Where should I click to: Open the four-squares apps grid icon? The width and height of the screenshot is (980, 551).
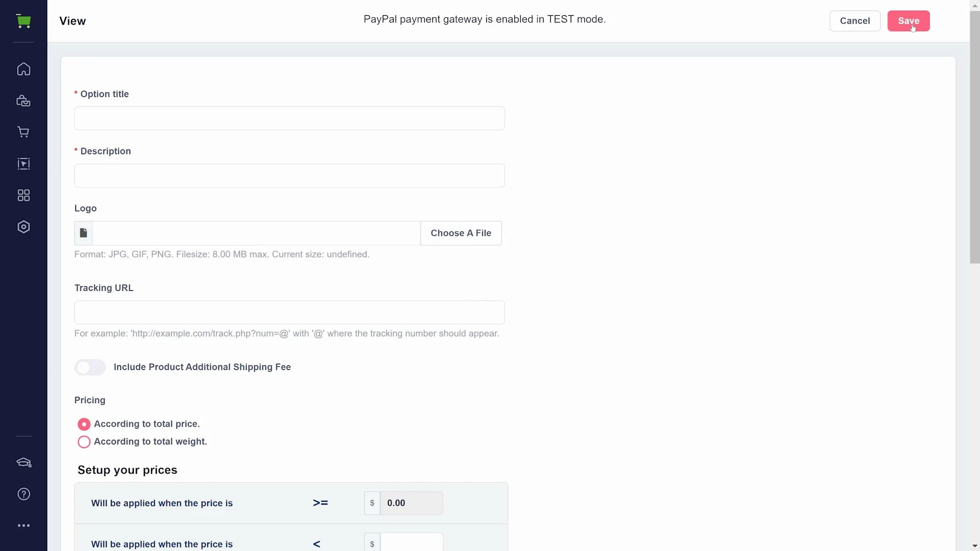[x=23, y=195]
